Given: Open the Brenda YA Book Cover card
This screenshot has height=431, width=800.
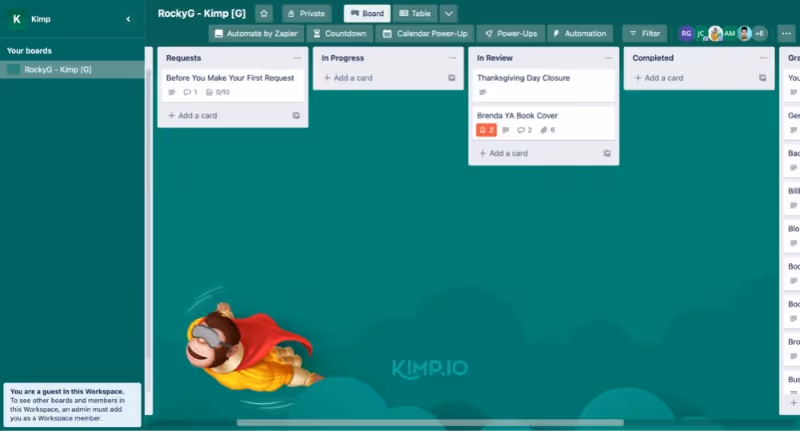Looking at the screenshot, I should (544, 122).
